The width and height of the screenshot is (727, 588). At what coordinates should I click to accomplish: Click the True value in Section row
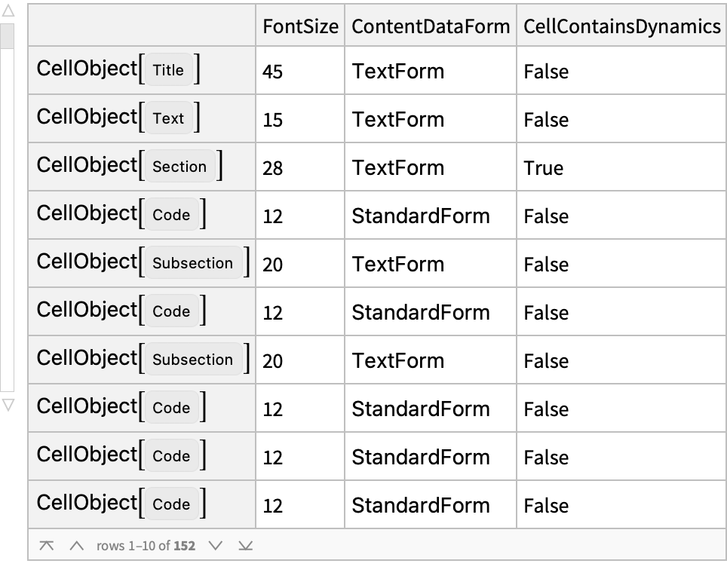tap(544, 168)
